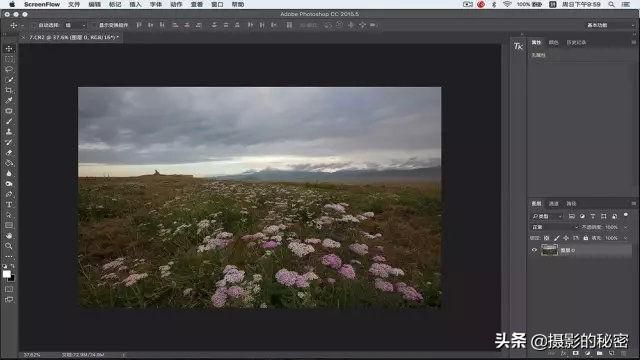Click the lock all layer button

(586, 238)
